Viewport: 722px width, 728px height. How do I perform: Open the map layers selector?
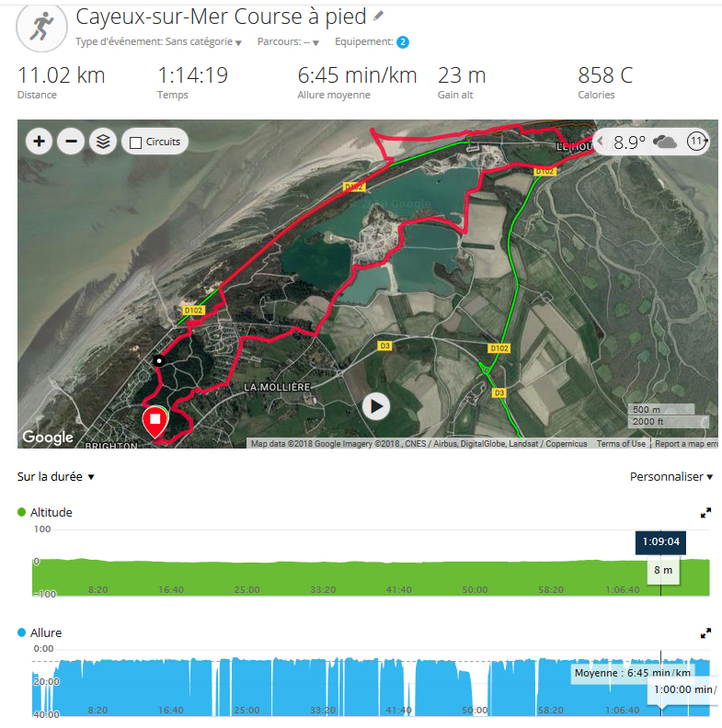pyautogui.click(x=103, y=142)
